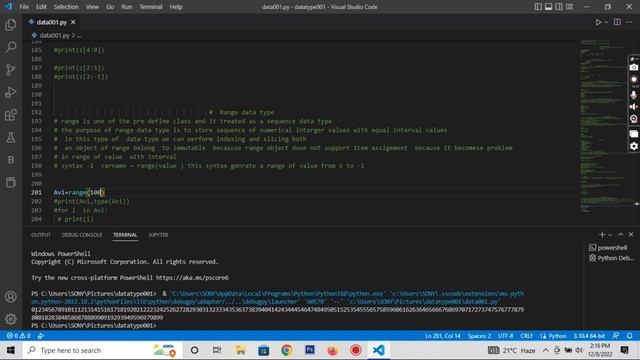Select interpreter 3.10.4 64-bit
Viewport: 640px width, 360px height.
[589, 336]
